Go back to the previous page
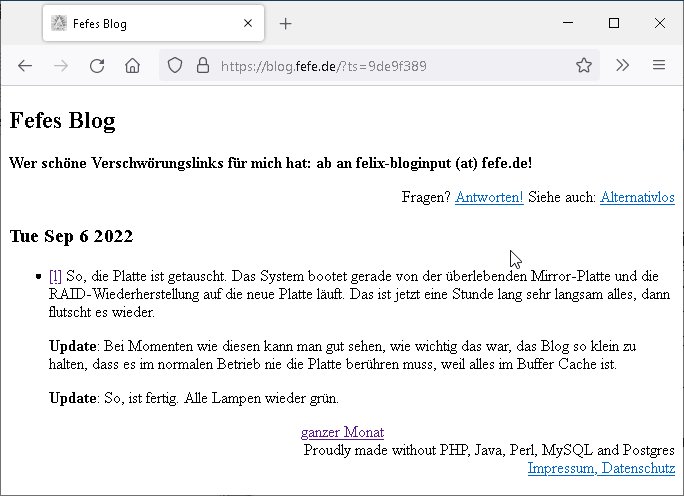Image resolution: width=684 pixels, height=496 pixels. 25,66
